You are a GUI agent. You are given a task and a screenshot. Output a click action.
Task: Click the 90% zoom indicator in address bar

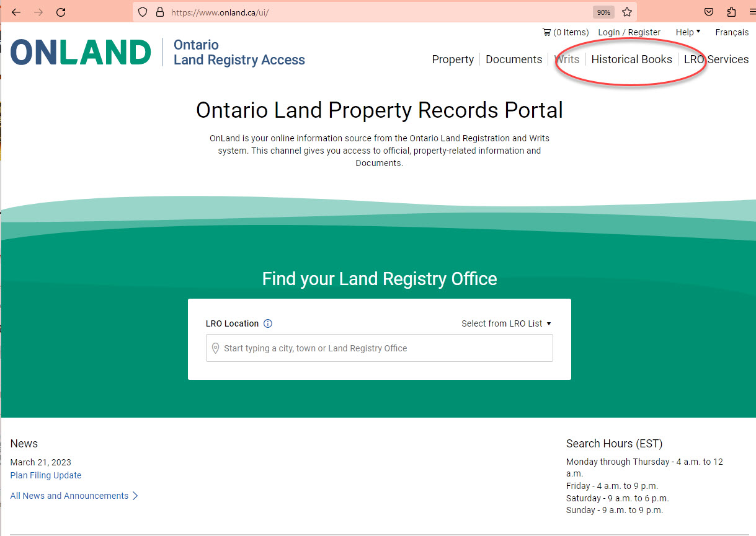(x=602, y=12)
